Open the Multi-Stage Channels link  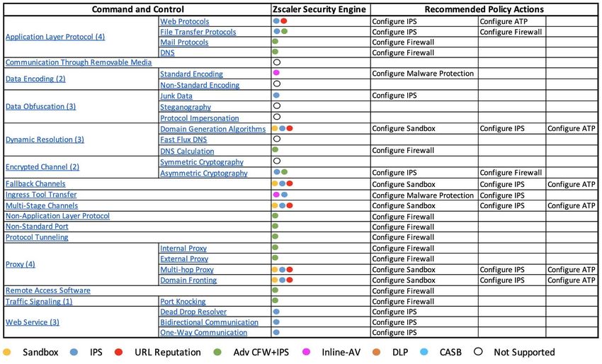click(x=42, y=206)
